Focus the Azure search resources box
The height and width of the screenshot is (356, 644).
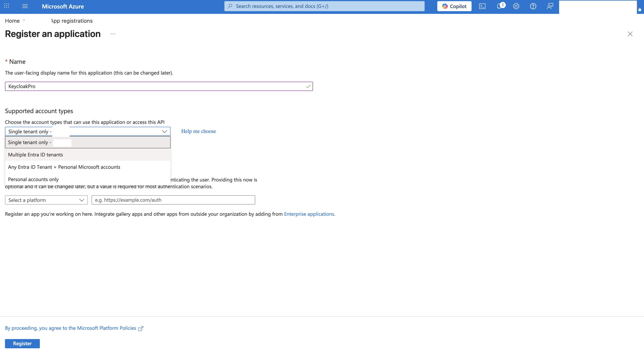(324, 6)
